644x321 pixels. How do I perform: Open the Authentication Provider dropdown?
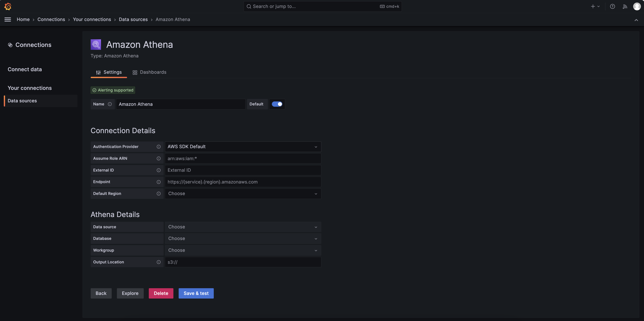pyautogui.click(x=243, y=147)
